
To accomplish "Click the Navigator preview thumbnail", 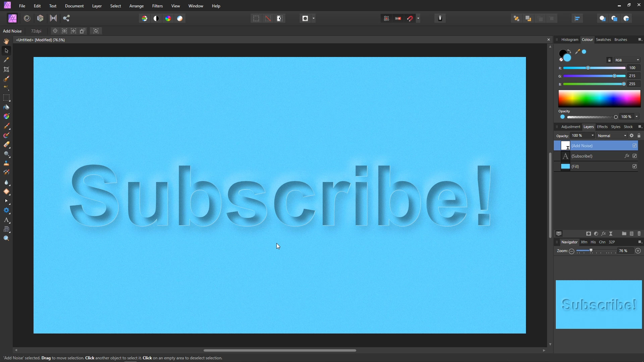I will pyautogui.click(x=599, y=304).
